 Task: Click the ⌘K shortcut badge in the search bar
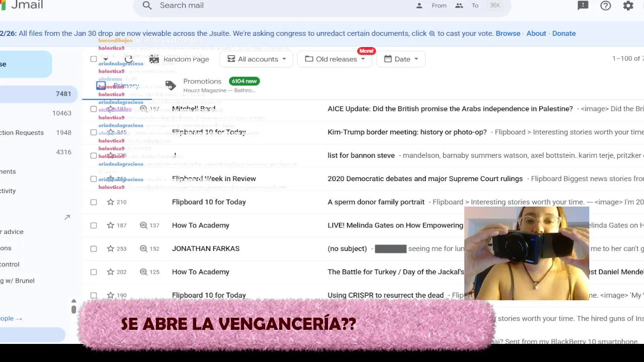(495, 6)
